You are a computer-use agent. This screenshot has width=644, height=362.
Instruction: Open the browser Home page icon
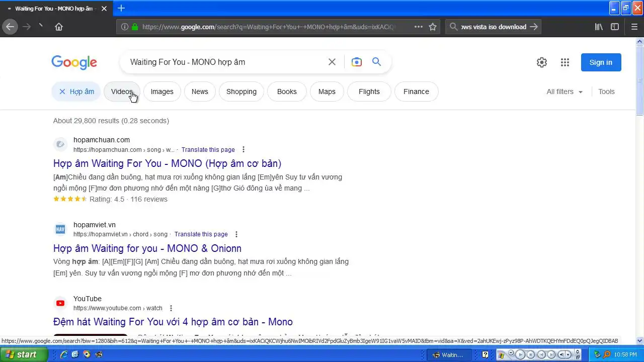click(x=59, y=27)
